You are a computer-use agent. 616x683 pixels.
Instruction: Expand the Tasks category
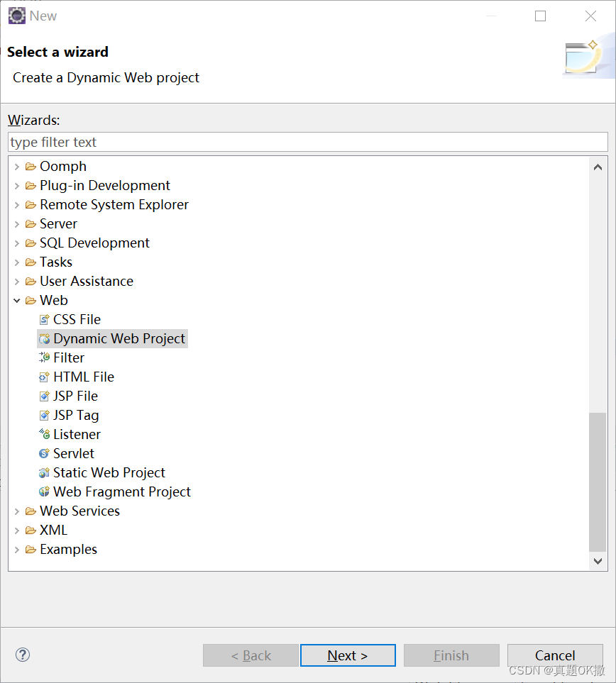pyautogui.click(x=17, y=262)
